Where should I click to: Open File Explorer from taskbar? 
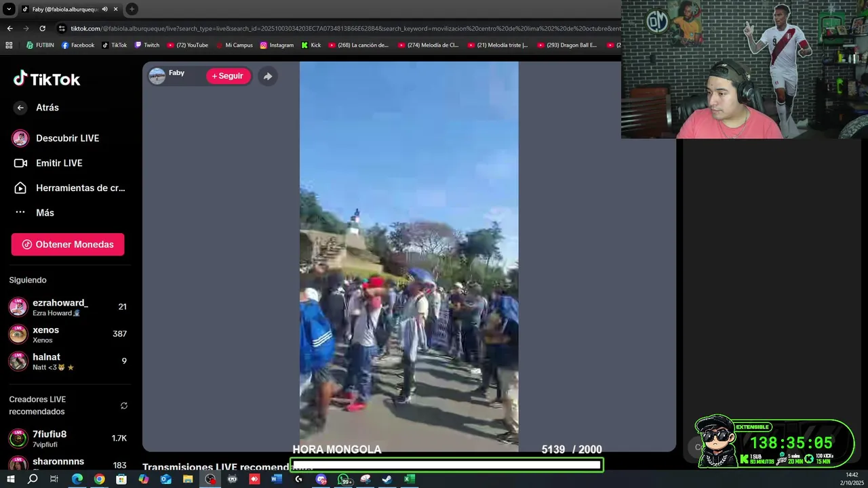coord(188,479)
